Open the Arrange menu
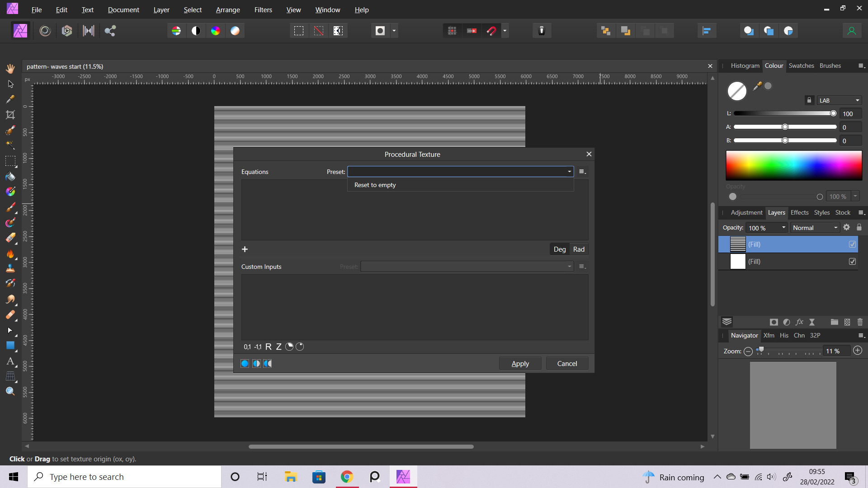 coord(228,9)
